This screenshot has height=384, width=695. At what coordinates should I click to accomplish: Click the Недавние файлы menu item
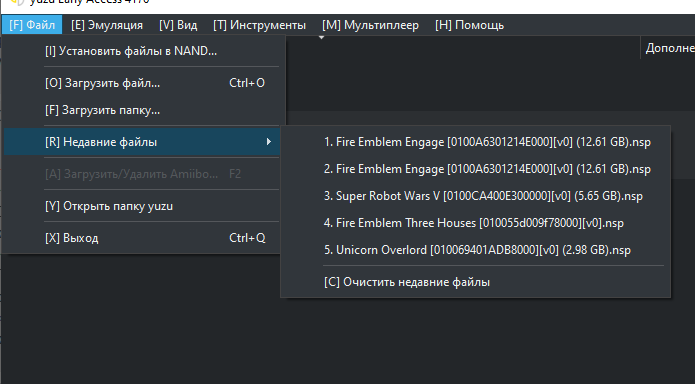point(142,142)
